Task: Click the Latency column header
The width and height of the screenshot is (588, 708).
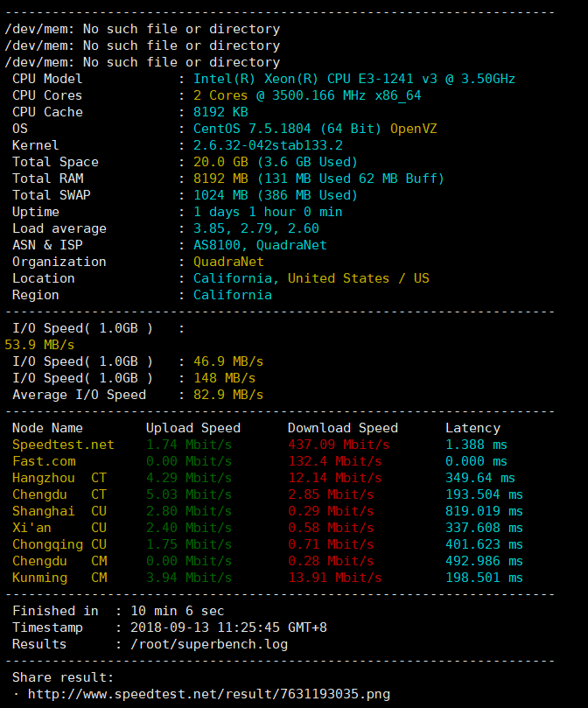Action: [x=472, y=428]
